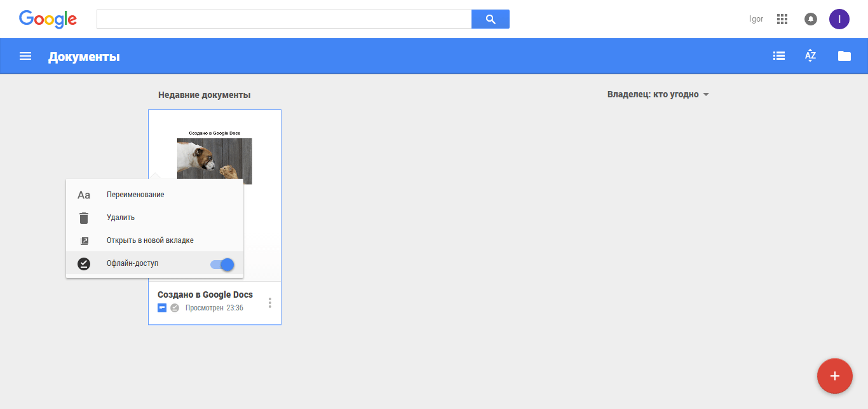This screenshot has width=868, height=409.
Task: Open the document's three-dot options menu
Action: pos(270,303)
